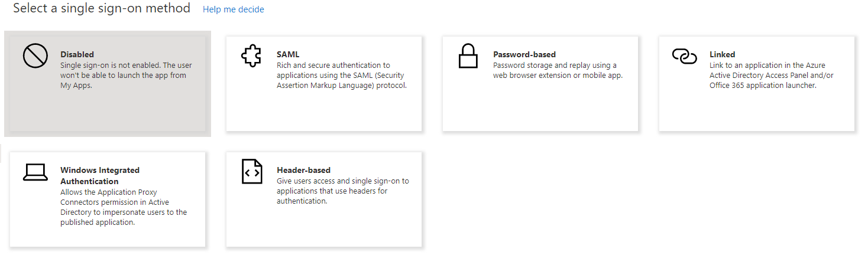Image resolution: width=868 pixels, height=265 pixels.
Task: Pick the Header-based title text
Action: [x=303, y=170]
